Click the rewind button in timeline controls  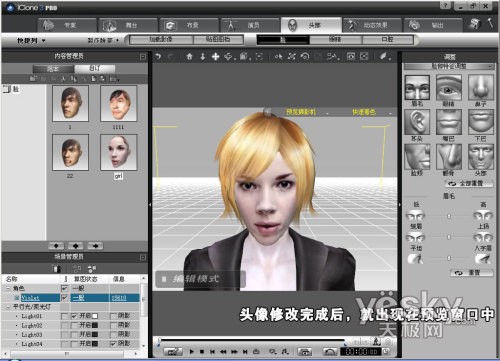[223, 351]
